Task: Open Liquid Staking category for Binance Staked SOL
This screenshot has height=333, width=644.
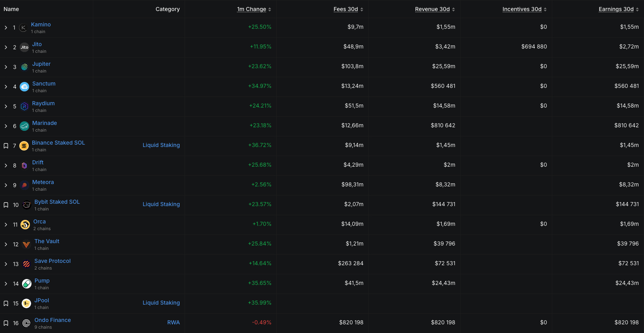Action: pos(161,145)
